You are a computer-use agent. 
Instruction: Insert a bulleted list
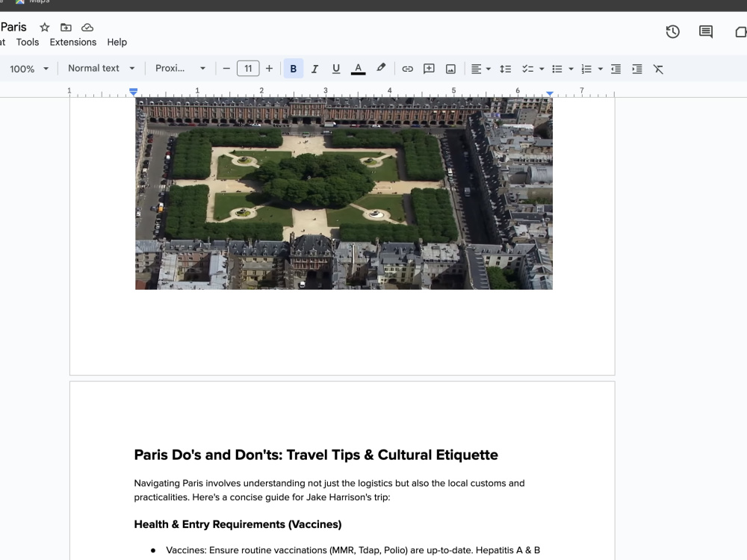557,69
